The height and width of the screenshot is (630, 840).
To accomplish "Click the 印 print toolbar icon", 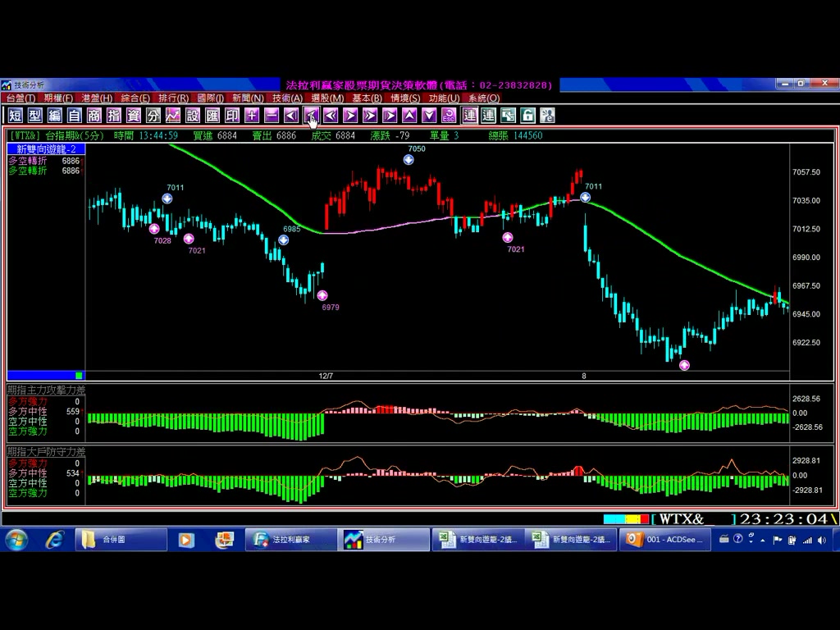I will click(232, 116).
